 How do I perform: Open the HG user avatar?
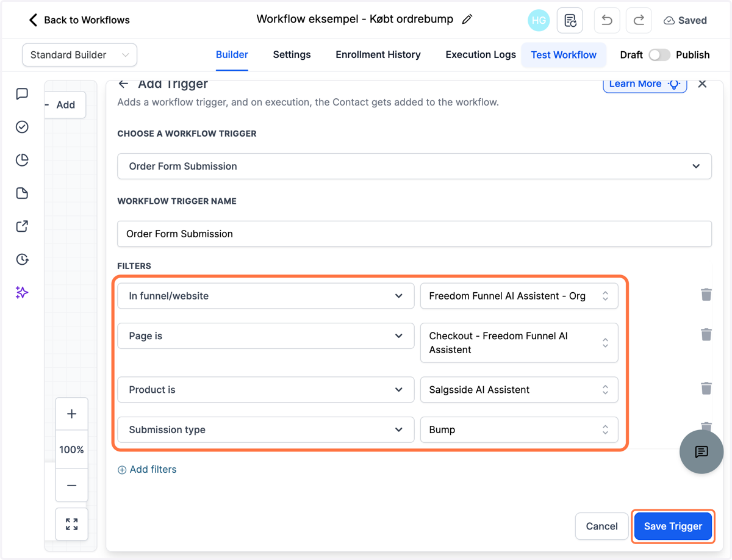click(539, 20)
